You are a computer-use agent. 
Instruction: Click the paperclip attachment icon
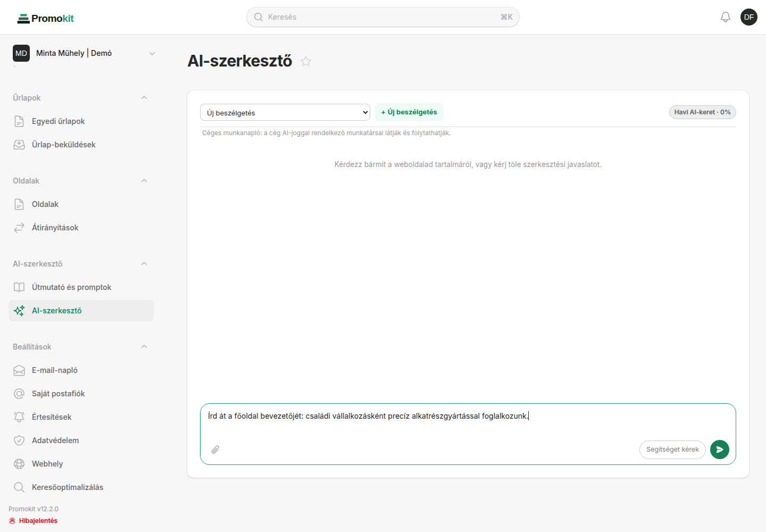(x=215, y=450)
